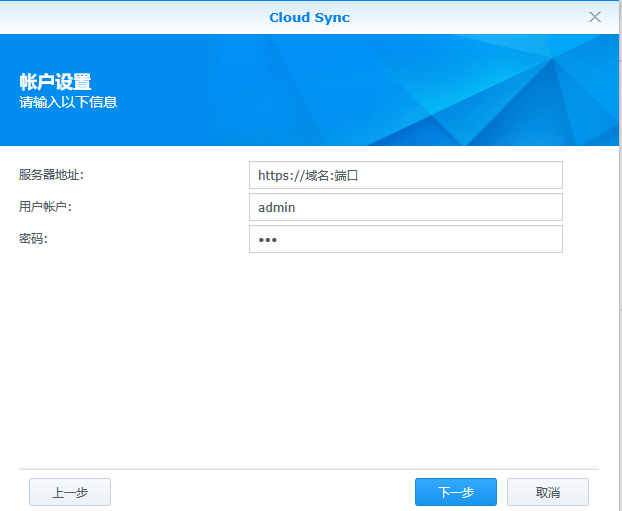Focus the user account field containing admin
This screenshot has width=622, height=511.
(x=406, y=207)
